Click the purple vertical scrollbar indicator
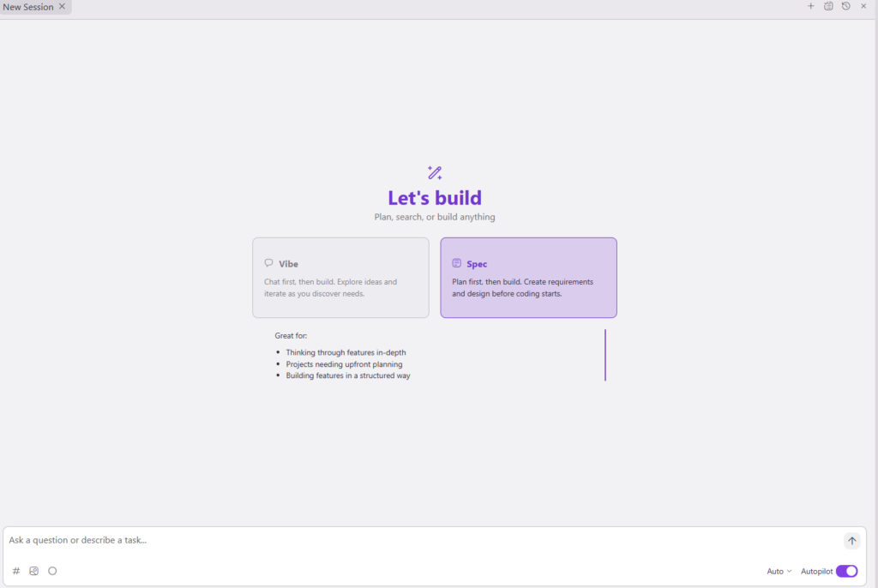 (x=605, y=355)
